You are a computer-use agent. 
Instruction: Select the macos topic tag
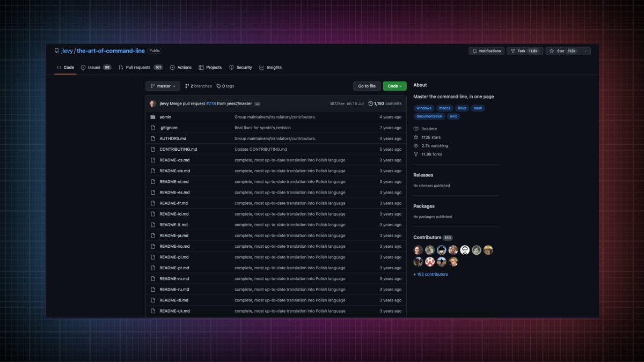[x=445, y=108]
